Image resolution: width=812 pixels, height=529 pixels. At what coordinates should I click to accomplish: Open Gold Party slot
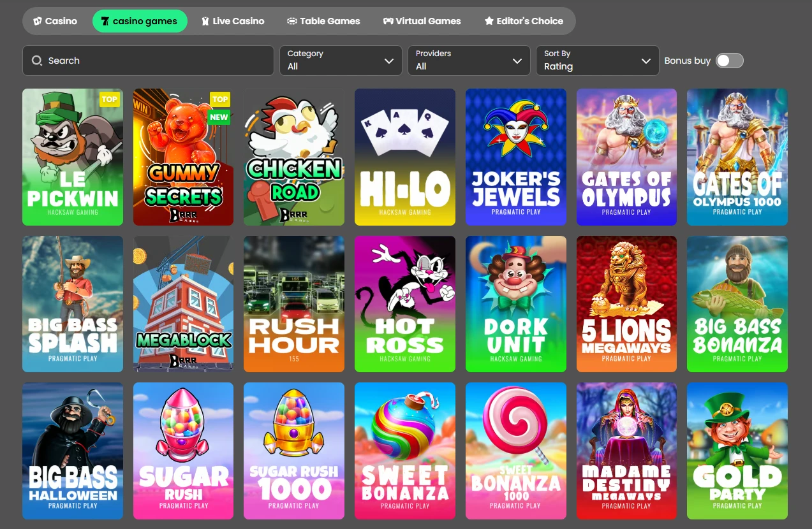point(737,451)
